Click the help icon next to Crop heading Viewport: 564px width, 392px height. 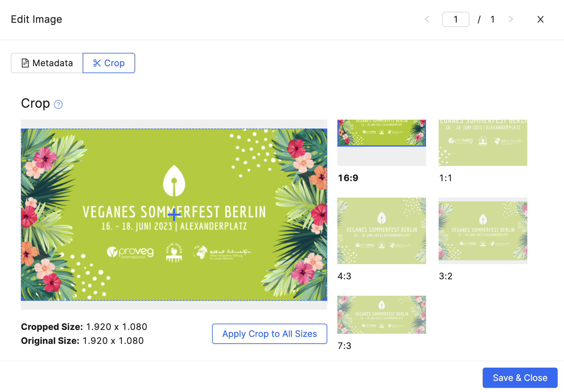58,104
